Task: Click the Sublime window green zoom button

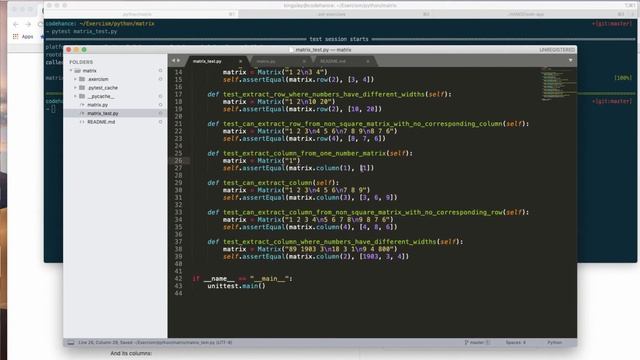Action: point(84,50)
